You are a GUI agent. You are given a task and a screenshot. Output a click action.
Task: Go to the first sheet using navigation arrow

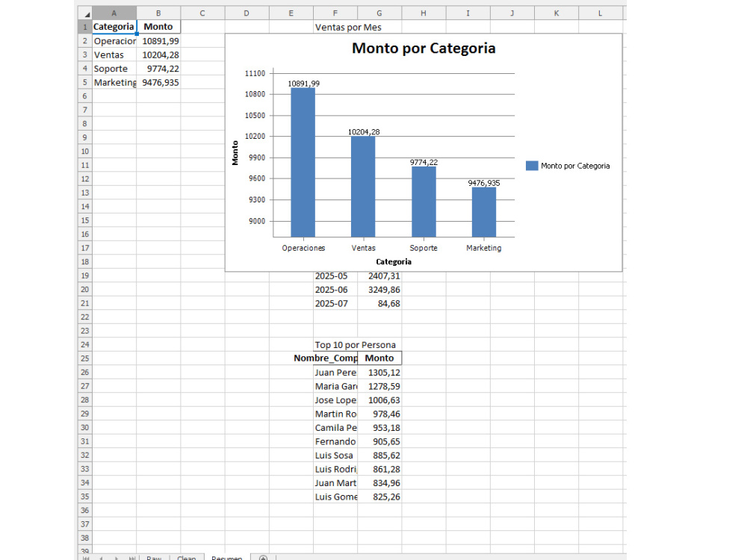(86, 558)
